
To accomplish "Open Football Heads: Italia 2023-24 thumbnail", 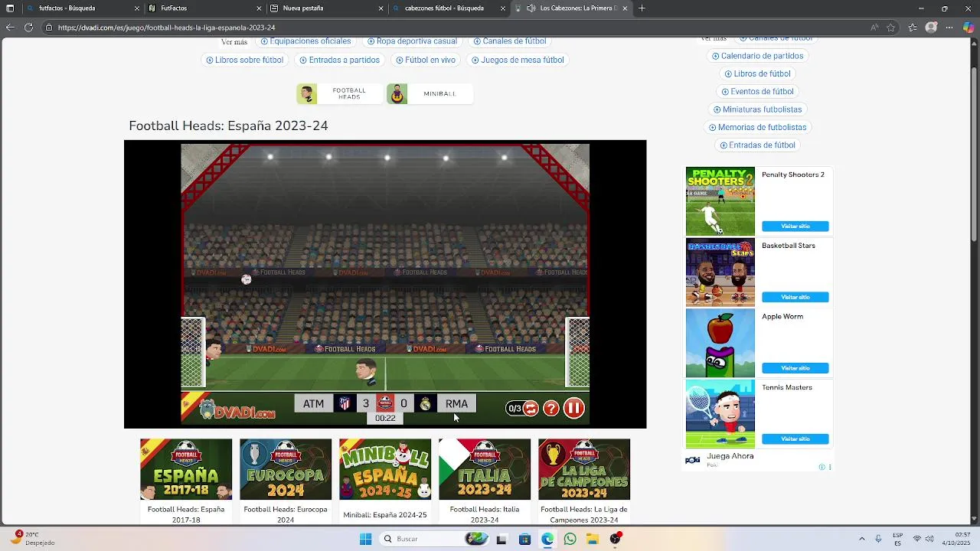I will pos(485,469).
